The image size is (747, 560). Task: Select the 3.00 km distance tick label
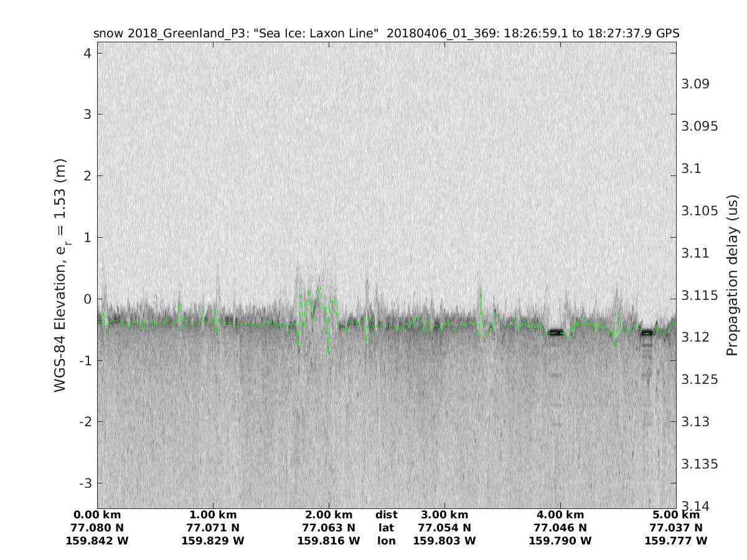[x=444, y=515]
